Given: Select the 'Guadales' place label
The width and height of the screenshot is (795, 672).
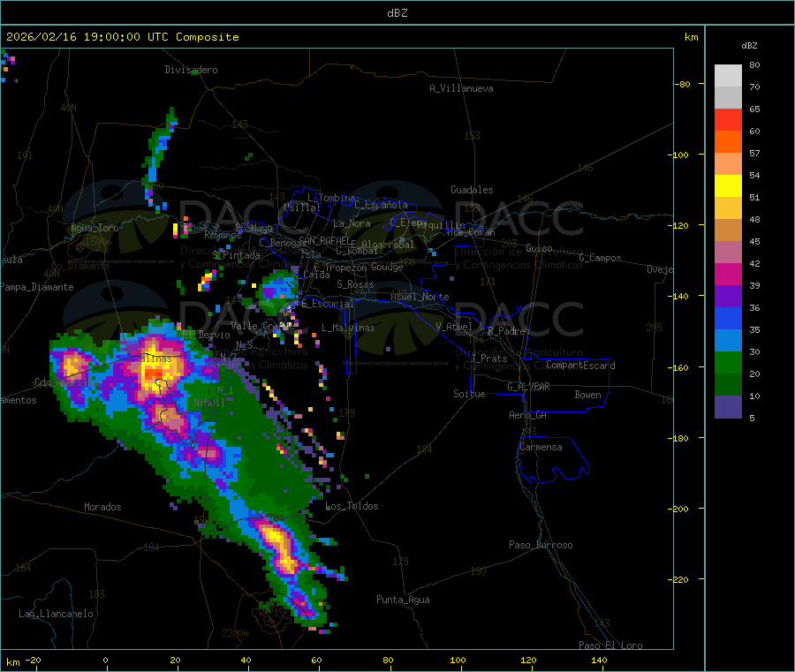Looking at the screenshot, I should click(x=472, y=190).
